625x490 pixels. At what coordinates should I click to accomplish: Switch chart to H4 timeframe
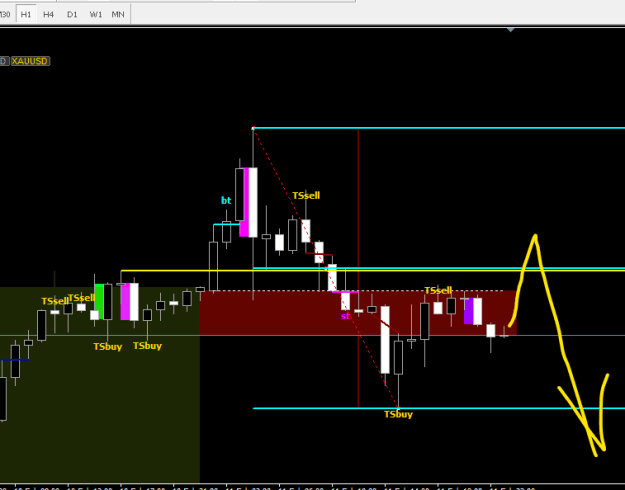(x=48, y=14)
